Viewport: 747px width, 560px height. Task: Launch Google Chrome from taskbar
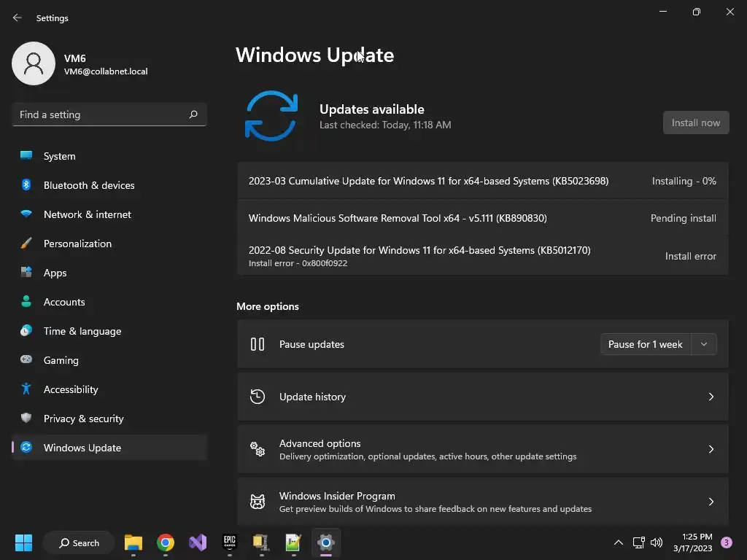point(166,542)
